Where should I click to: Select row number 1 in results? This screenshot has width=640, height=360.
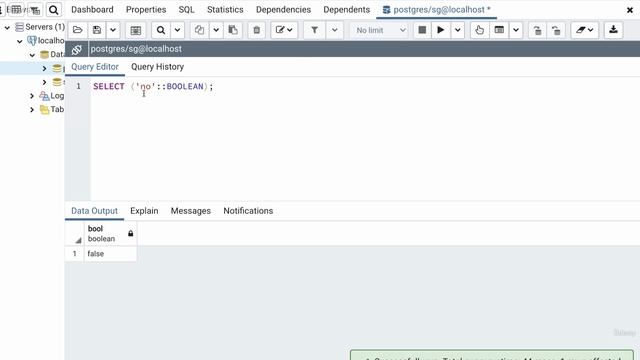[x=75, y=253]
